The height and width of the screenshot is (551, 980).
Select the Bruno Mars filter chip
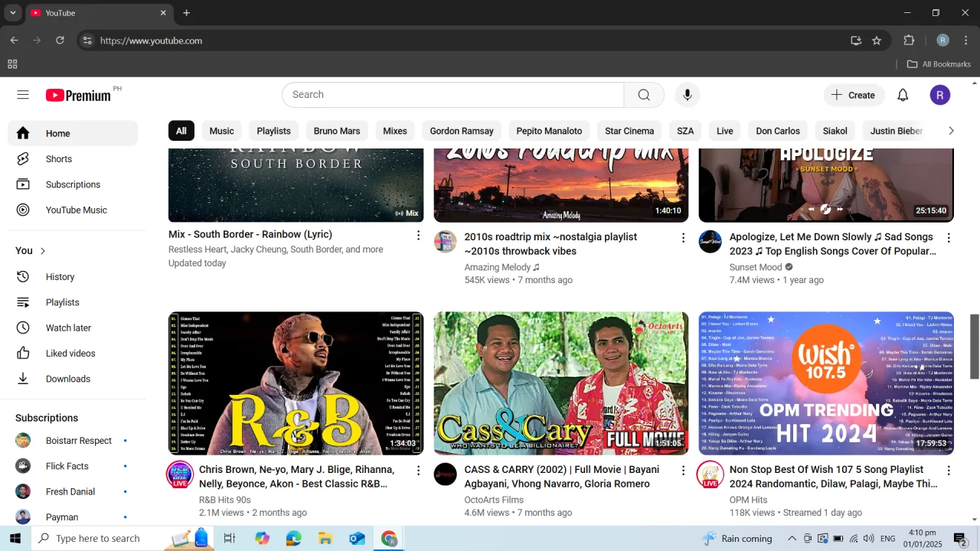tap(337, 131)
